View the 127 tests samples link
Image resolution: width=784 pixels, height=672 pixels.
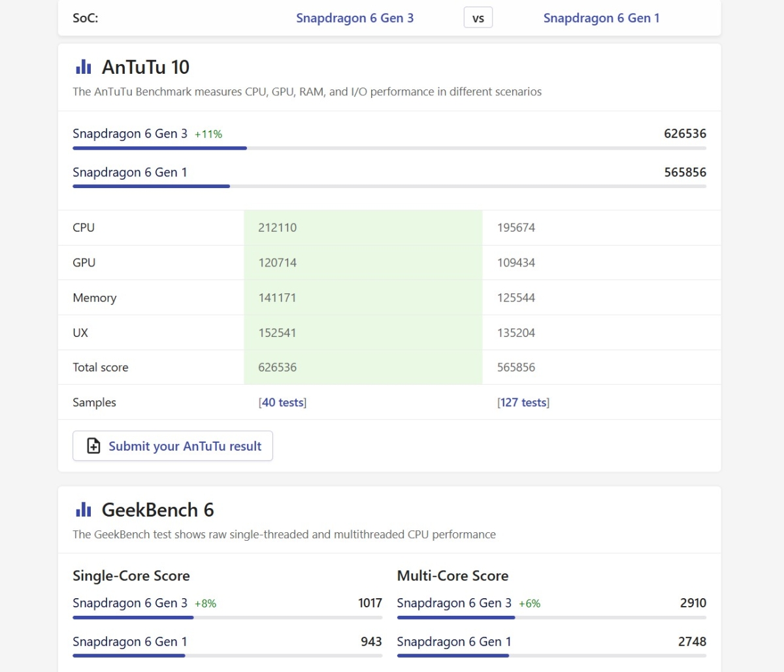tap(523, 402)
